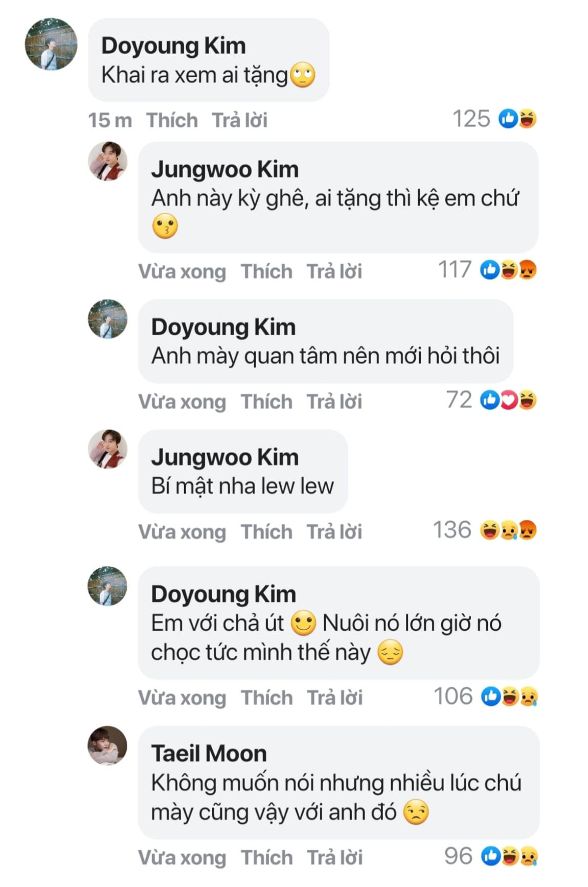Click the heart reaction icon beside count 72
Viewport: 588px width, 887px height.
pyautogui.click(x=509, y=400)
